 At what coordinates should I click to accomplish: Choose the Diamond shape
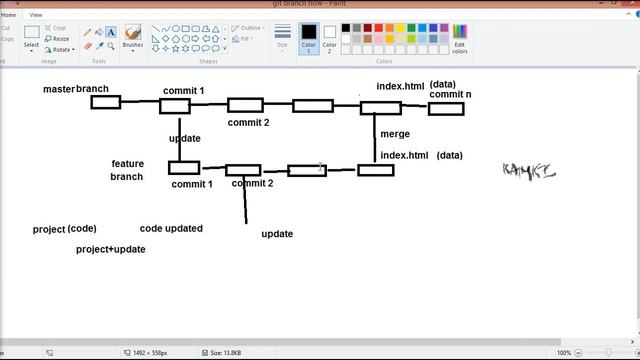pos(165,39)
